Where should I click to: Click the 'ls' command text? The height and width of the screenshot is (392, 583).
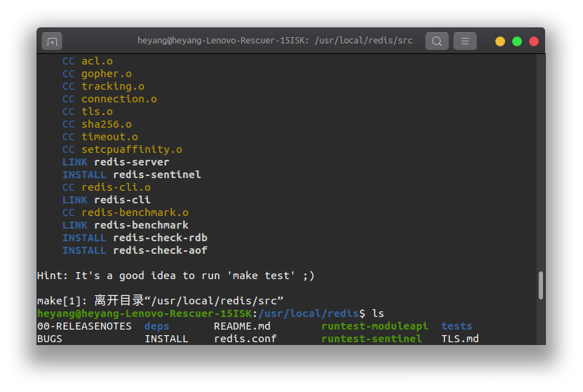(x=377, y=313)
